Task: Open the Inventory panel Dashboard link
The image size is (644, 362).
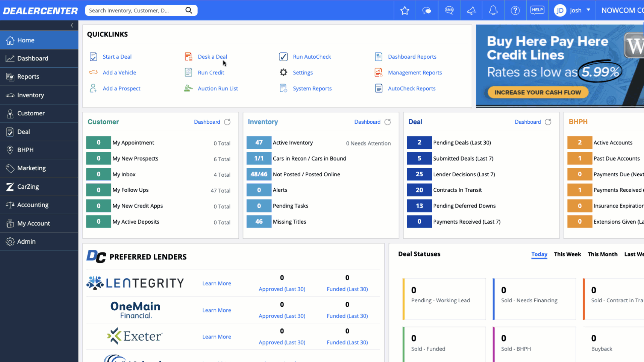Action: pos(367,122)
